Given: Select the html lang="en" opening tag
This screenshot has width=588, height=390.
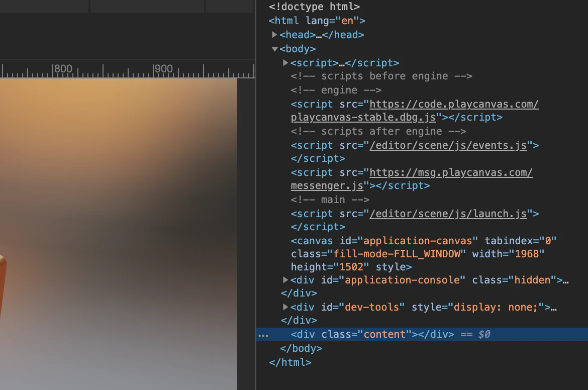Looking at the screenshot, I should pyautogui.click(x=317, y=21).
